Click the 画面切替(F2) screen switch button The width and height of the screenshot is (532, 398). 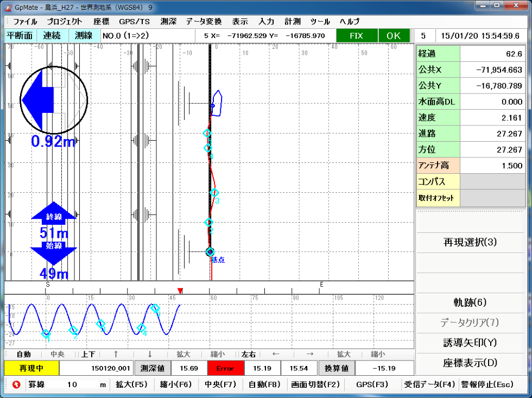tap(315, 384)
